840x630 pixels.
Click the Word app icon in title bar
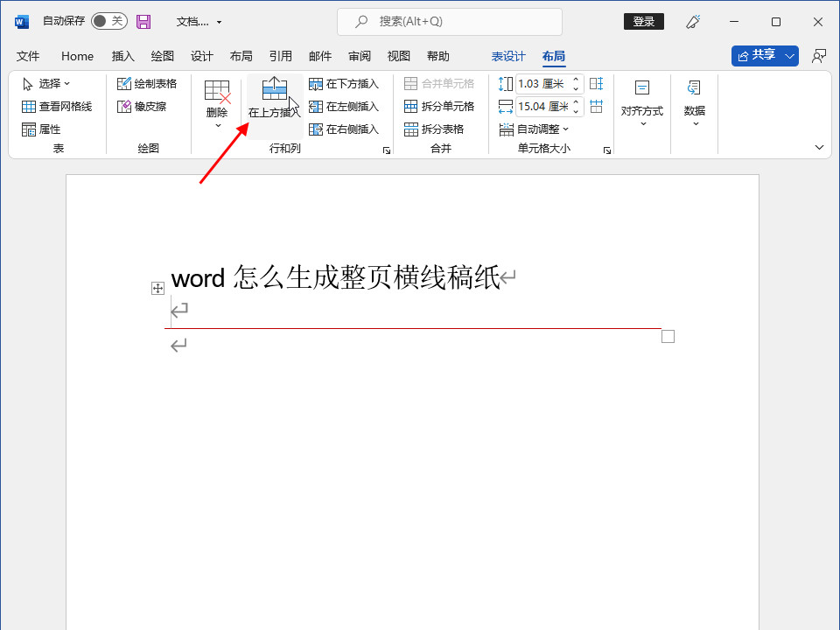(x=21, y=21)
